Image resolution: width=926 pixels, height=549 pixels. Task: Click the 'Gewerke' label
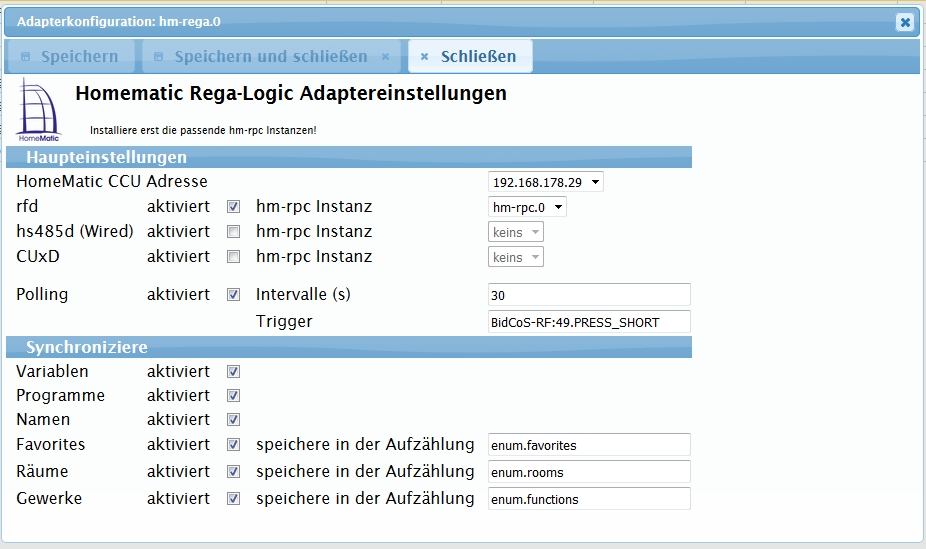(49, 498)
